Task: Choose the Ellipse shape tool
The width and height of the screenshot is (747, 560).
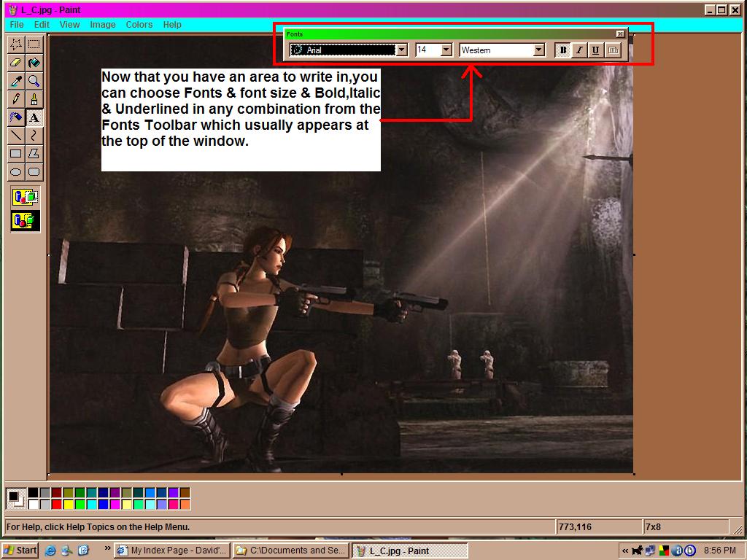Action: (x=15, y=172)
